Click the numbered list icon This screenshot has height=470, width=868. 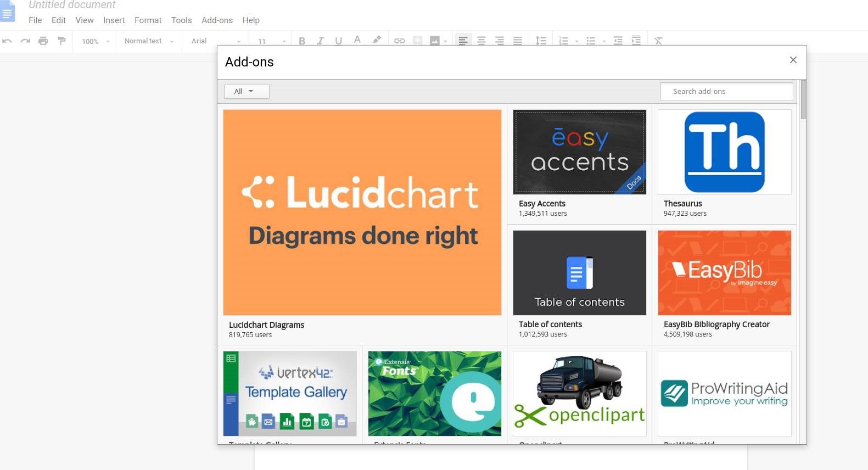click(563, 41)
